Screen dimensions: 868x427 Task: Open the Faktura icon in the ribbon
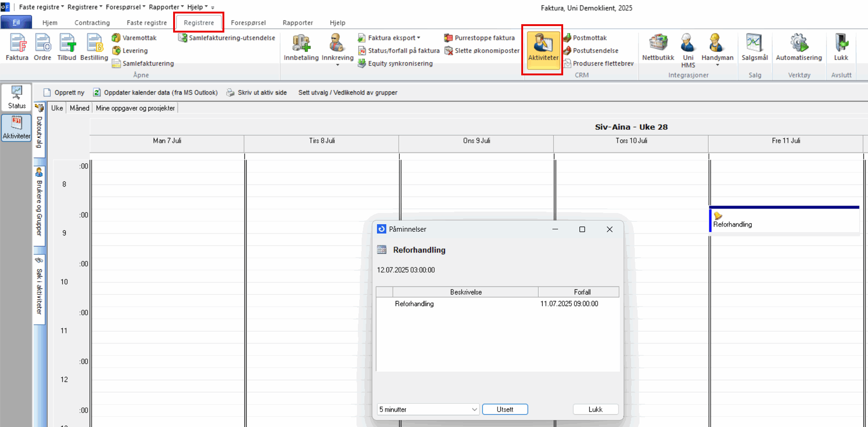tap(17, 47)
